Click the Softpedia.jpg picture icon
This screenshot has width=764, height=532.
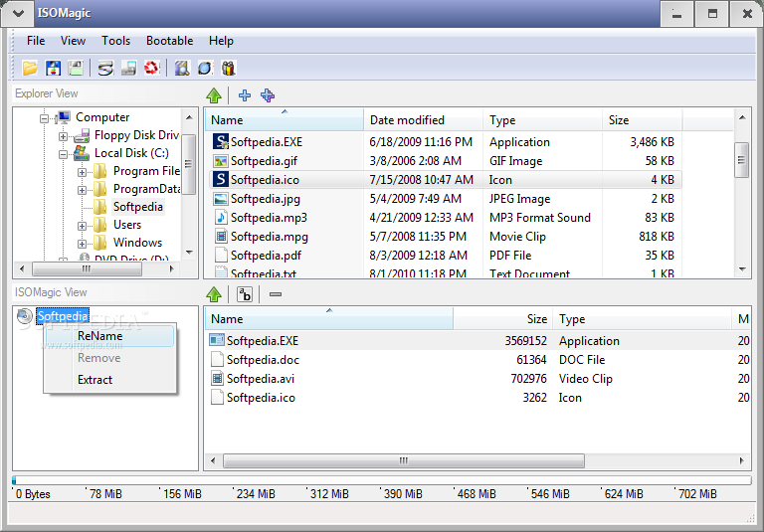[x=221, y=198]
